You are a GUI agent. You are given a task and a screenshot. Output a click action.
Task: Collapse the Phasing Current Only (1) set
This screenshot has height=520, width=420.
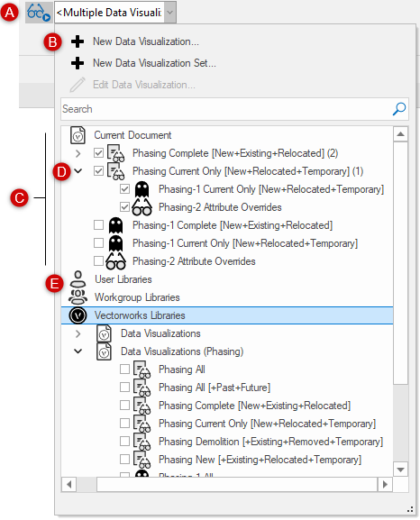(x=78, y=171)
